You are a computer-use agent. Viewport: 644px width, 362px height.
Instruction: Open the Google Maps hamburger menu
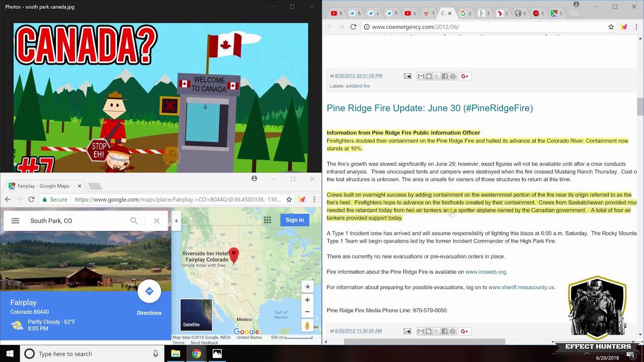tap(15, 221)
